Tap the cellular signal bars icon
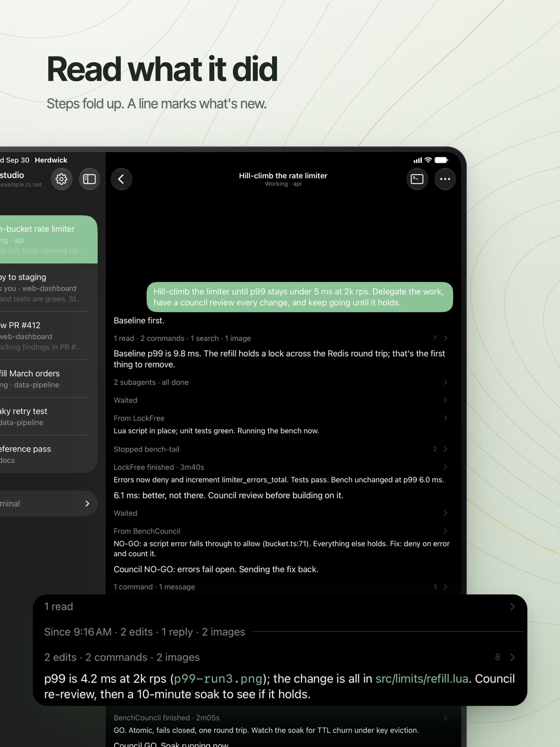Screen dimensions: 560x747 tap(418, 160)
